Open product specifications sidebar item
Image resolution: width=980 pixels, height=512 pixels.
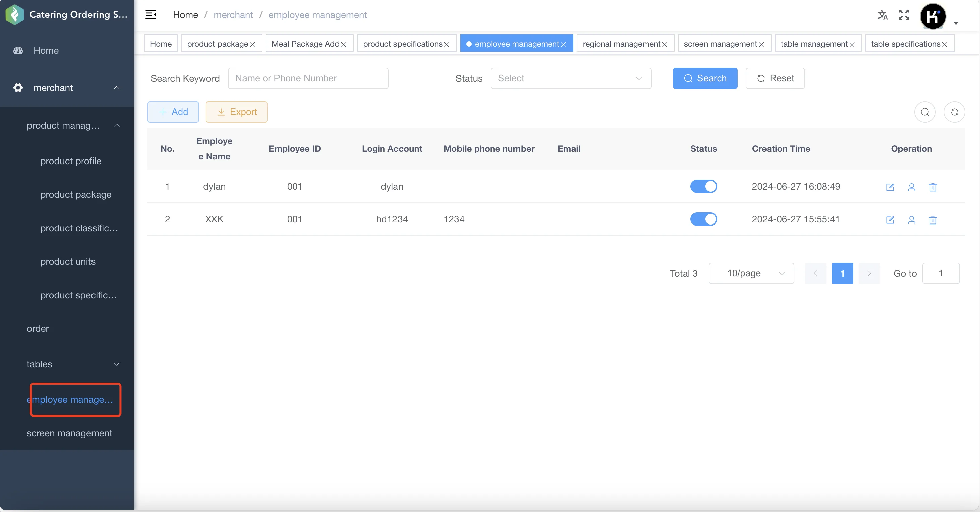(78, 295)
